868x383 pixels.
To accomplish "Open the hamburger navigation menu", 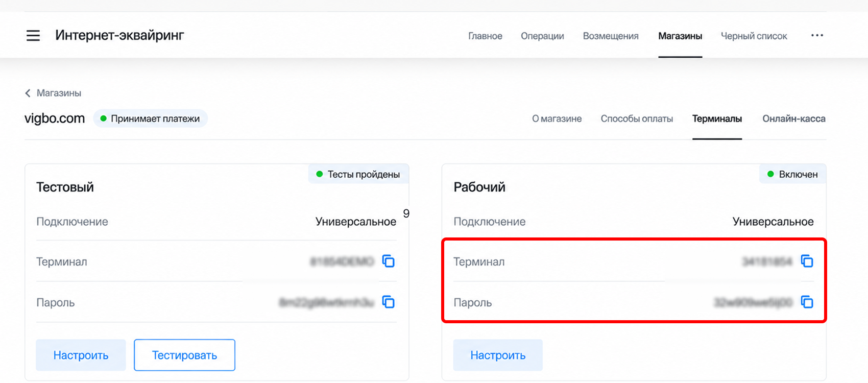I will (x=33, y=36).
